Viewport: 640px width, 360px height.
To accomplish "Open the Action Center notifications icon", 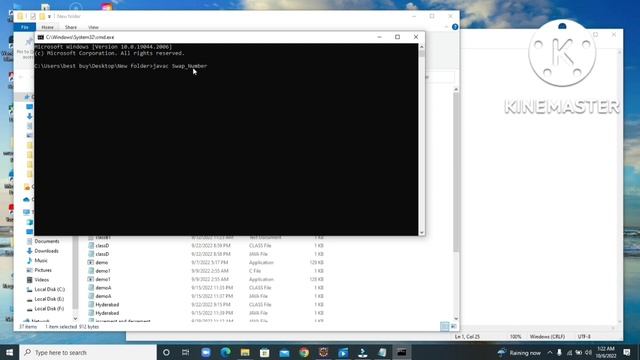I will coord(627,353).
